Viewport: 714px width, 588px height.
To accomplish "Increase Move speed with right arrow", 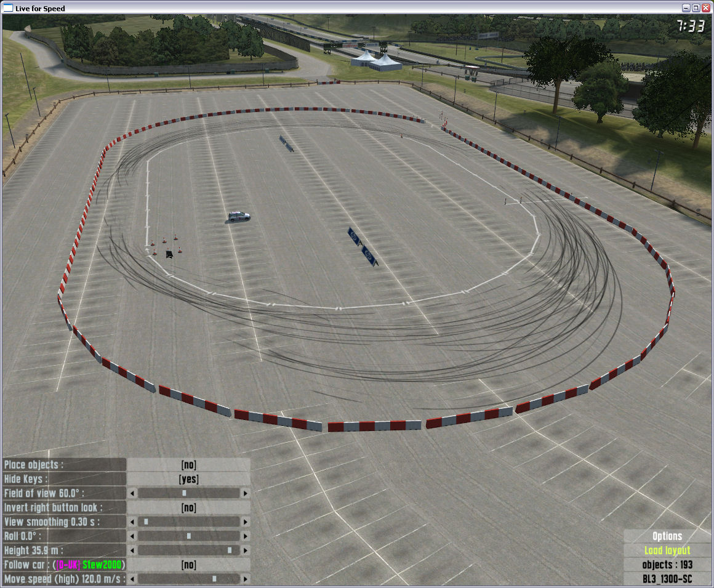I will [x=246, y=579].
